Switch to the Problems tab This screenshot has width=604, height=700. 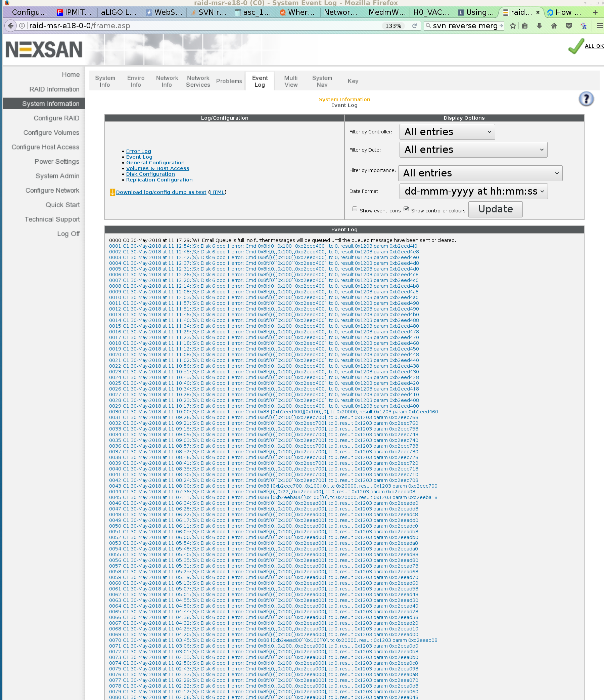[229, 81]
